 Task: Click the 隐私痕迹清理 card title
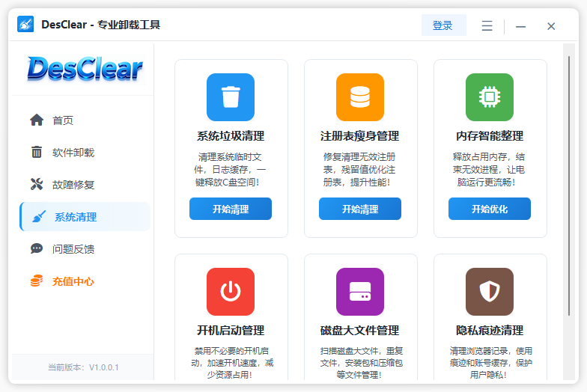coord(490,331)
